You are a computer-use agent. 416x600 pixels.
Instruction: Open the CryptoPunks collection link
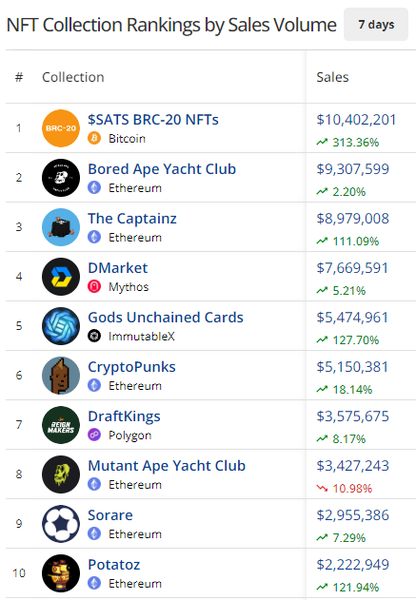132,367
